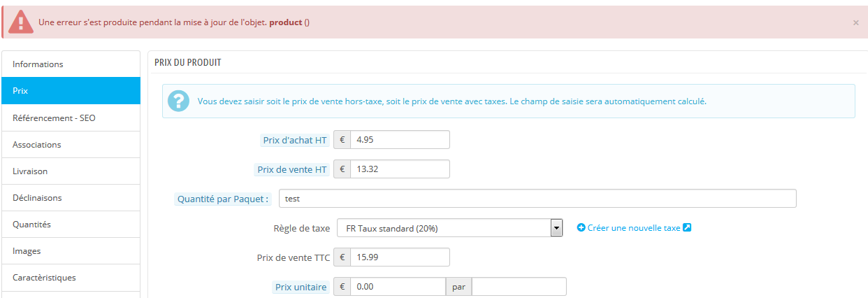
Task: Open the Informations tab
Action: point(70,64)
